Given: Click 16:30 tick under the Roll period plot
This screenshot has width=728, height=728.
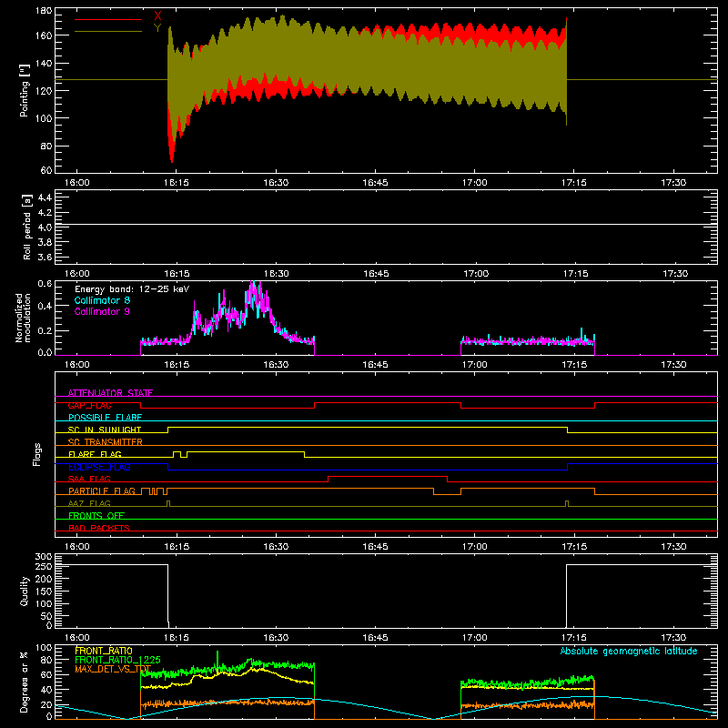Looking at the screenshot, I should (x=277, y=274).
